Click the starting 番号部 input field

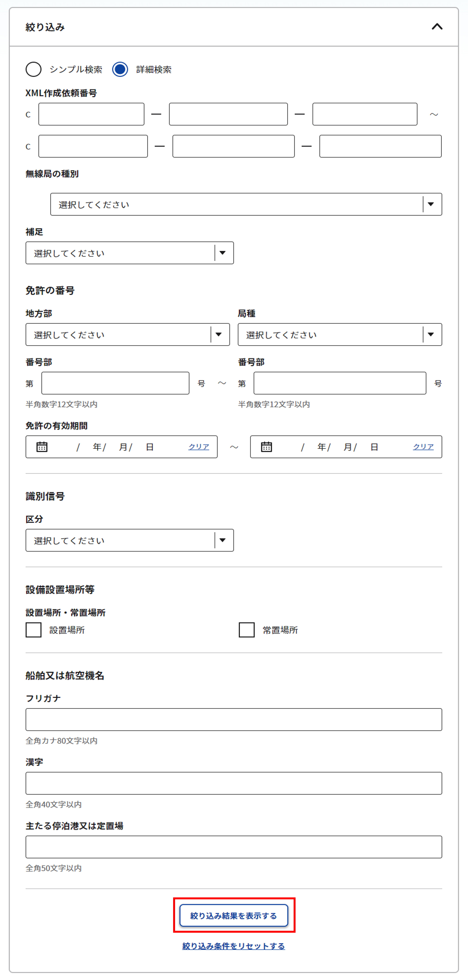click(115, 383)
